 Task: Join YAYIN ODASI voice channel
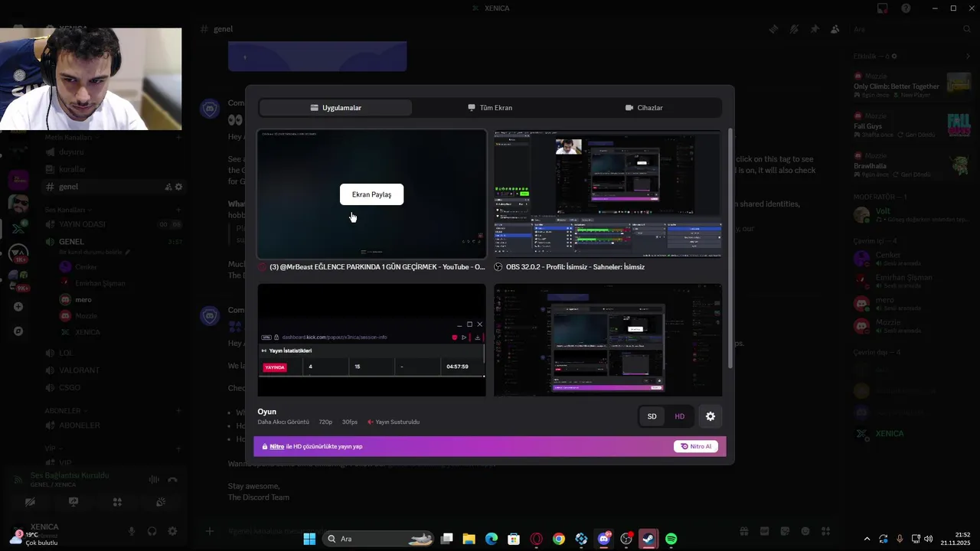pyautogui.click(x=113, y=224)
